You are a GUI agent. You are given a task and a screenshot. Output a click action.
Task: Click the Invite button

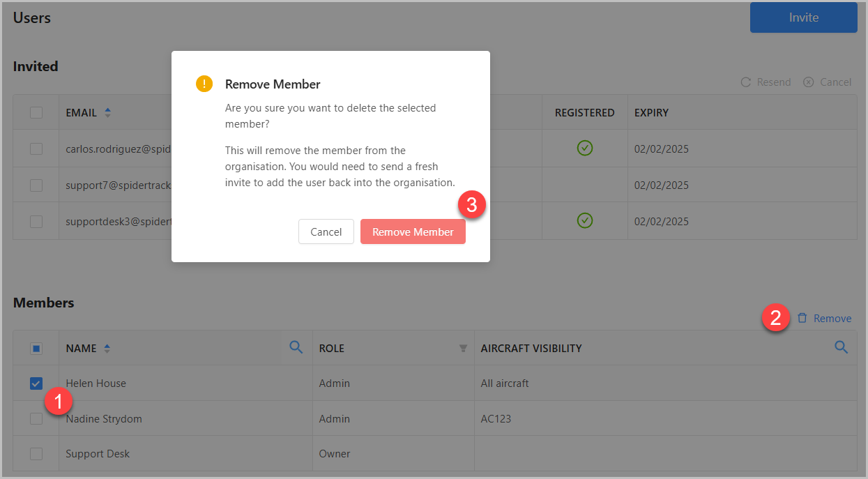coord(803,17)
